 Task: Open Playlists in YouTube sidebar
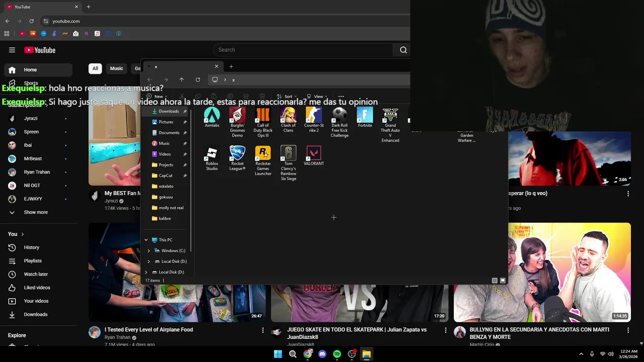(38, 261)
